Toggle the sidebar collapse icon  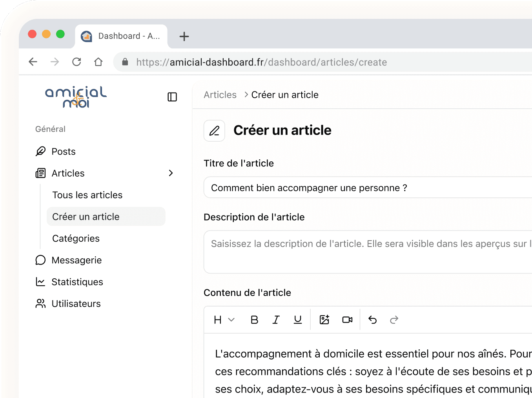click(x=172, y=97)
